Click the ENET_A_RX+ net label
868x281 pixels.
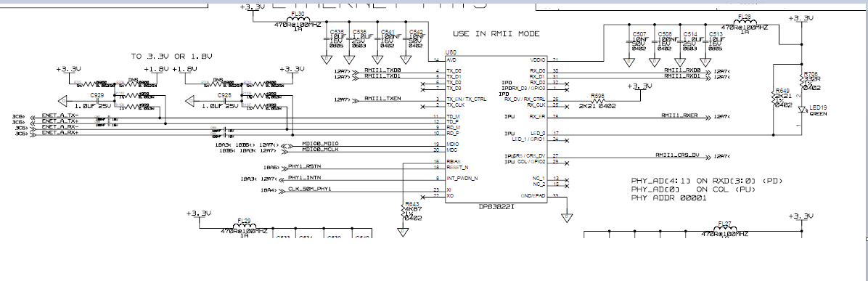click(x=60, y=133)
